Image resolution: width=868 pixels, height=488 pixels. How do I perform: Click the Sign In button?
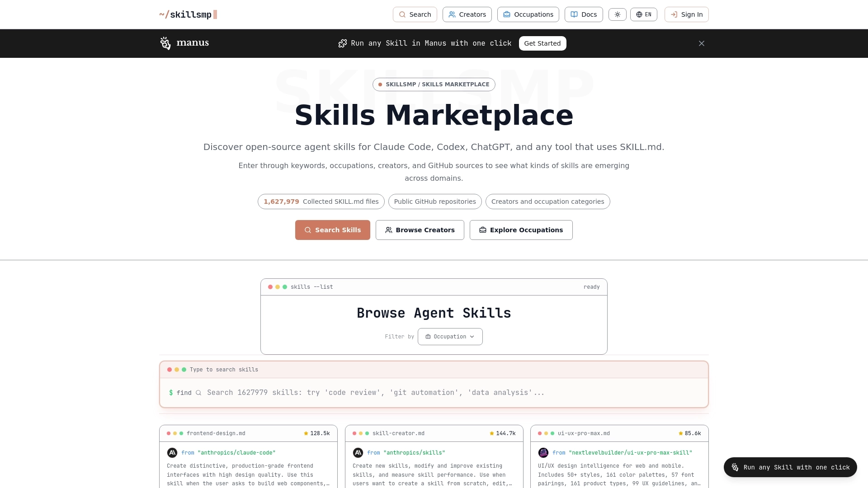(686, 14)
